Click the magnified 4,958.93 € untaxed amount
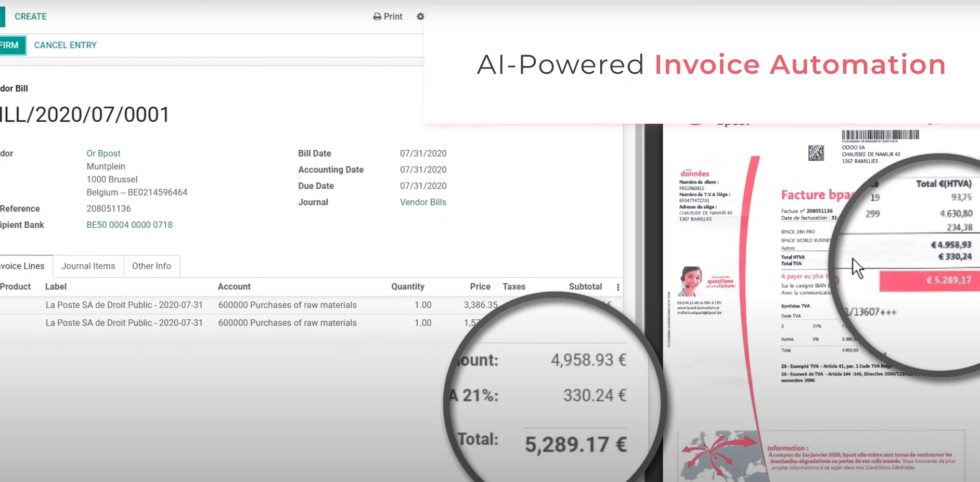 coord(589,360)
